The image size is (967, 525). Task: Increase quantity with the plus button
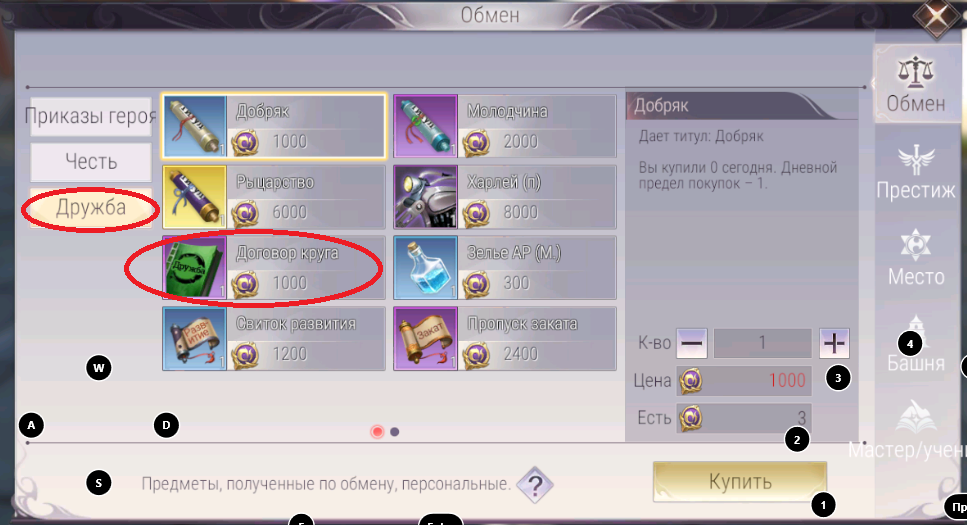(834, 343)
